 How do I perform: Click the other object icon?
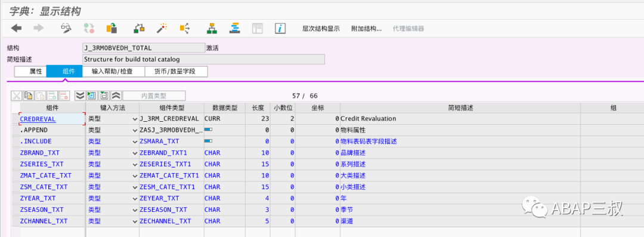pos(112,28)
